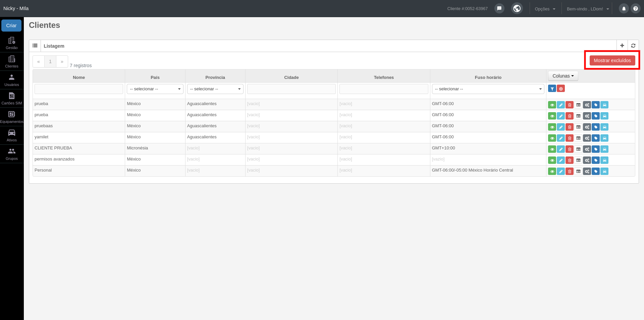This screenshot has width=644, height=320.
Task: Apply the table filter funnel button
Action: (x=552, y=89)
